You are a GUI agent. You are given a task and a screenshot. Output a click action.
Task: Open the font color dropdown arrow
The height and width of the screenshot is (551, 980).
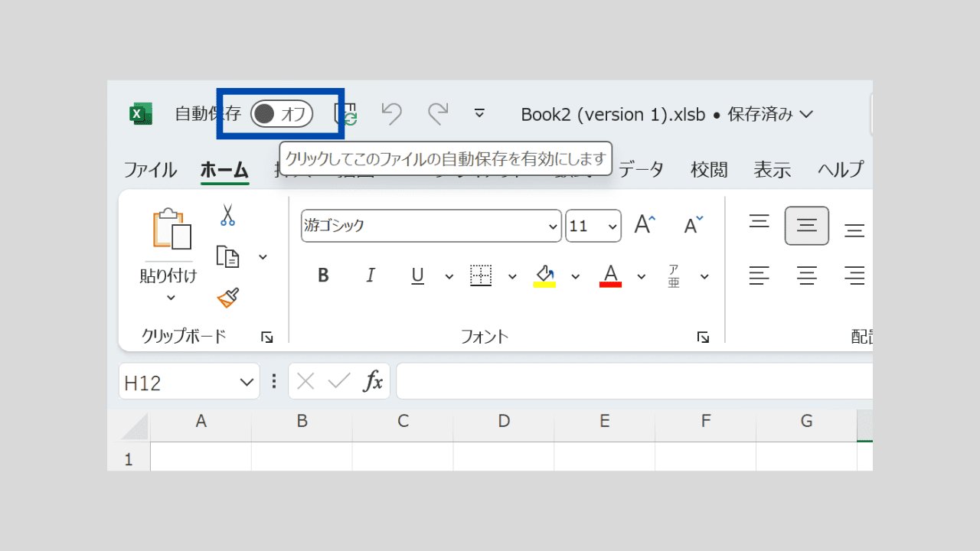click(x=642, y=276)
